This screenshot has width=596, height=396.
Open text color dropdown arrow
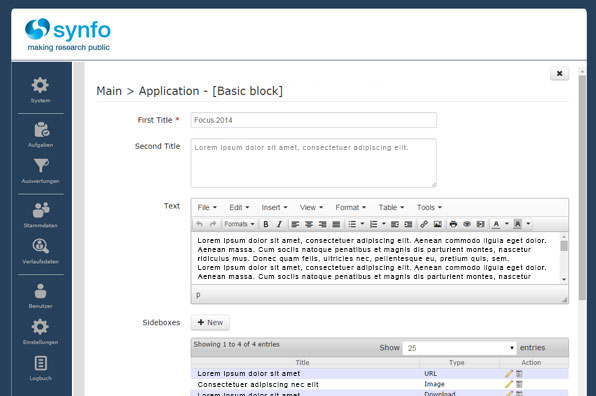pyautogui.click(x=507, y=224)
